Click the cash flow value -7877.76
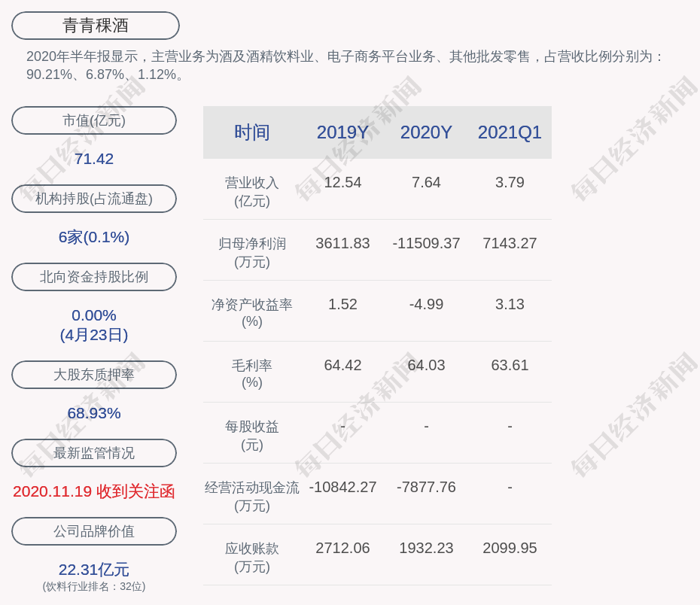Image resolution: width=700 pixels, height=605 pixels. click(x=426, y=487)
